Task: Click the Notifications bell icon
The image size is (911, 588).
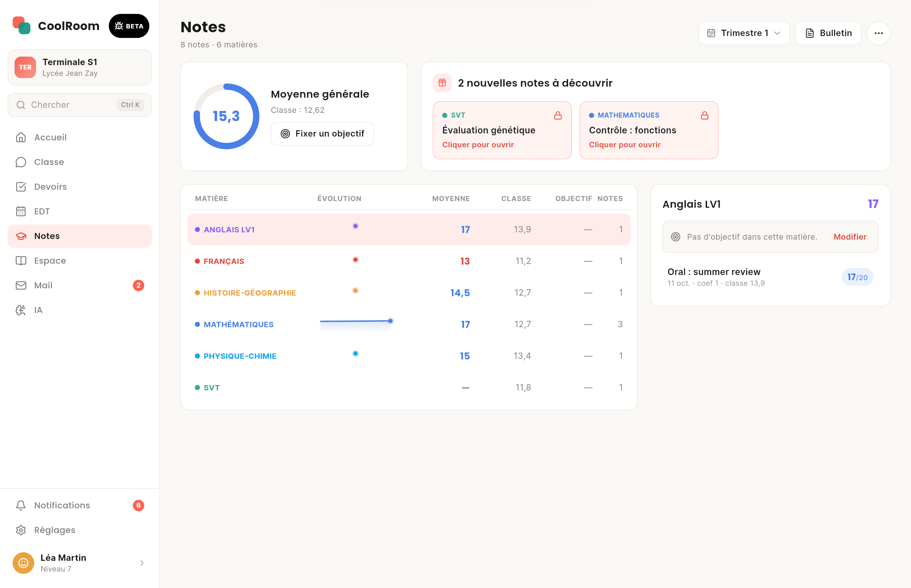Action: [x=21, y=505]
